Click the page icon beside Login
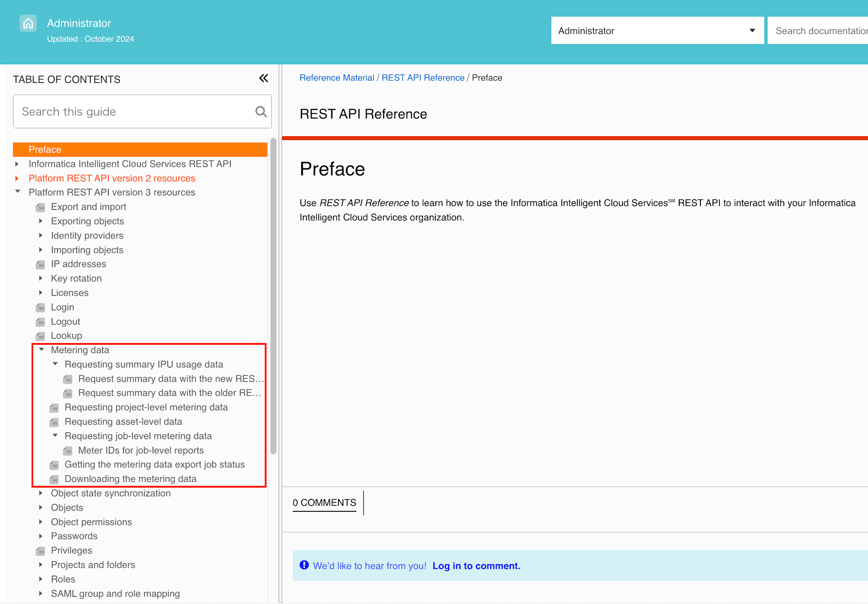Screen dimensions: 868x604 [x=40, y=307]
